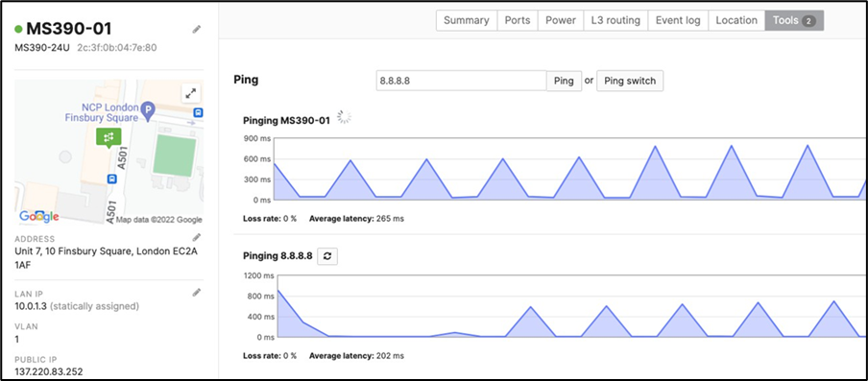This screenshot has height=381, width=868.
Task: Select the Tools tab
Action: [794, 20]
